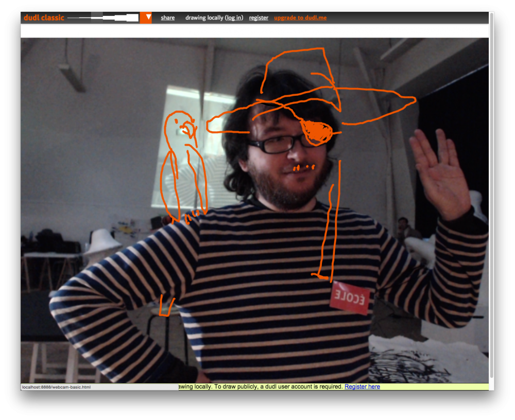
Task: Select the second thinnest brush size
Action: (x=85, y=17)
